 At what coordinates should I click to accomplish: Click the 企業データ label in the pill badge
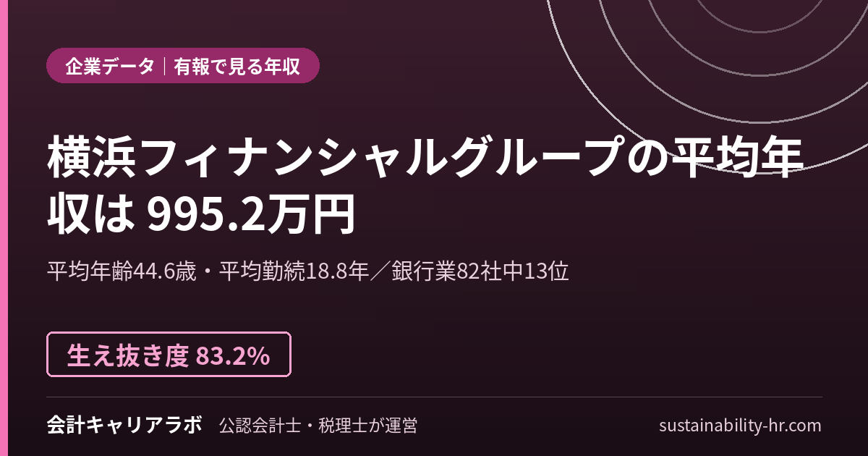[x=110, y=67]
